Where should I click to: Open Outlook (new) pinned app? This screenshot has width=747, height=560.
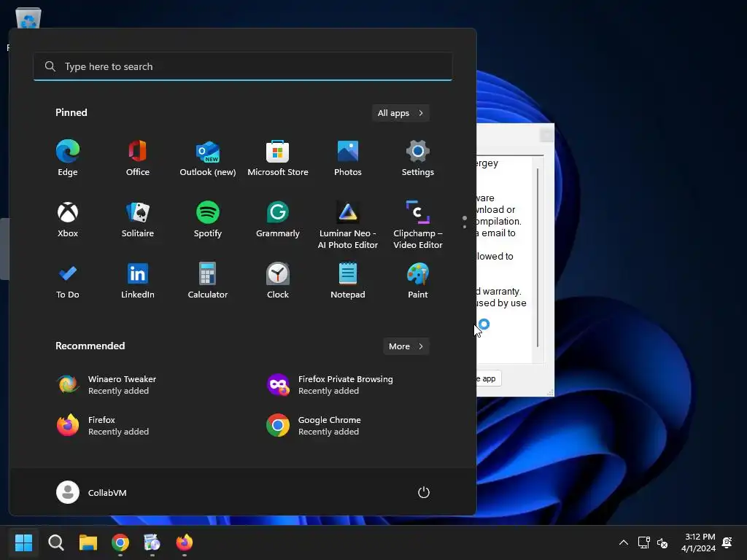208,158
